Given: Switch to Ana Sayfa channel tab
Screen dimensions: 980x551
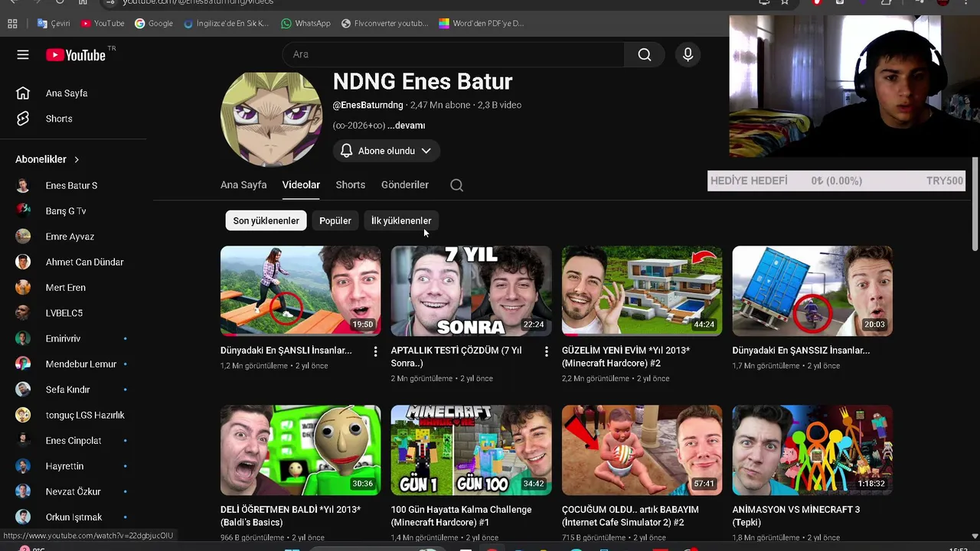Looking at the screenshot, I should (x=243, y=185).
